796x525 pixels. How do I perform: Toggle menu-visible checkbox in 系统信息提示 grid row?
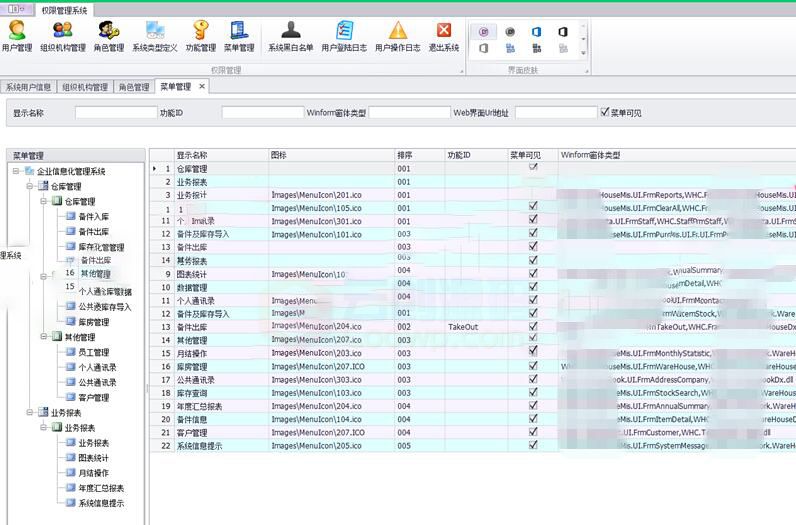533,445
